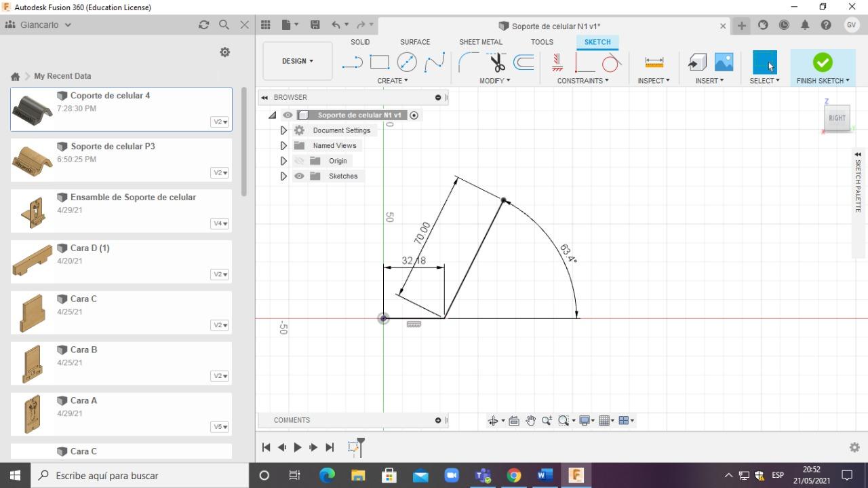Open the Ensamble de Soporte de celular thumbnail
This screenshot has width=868, height=488.
[31, 211]
